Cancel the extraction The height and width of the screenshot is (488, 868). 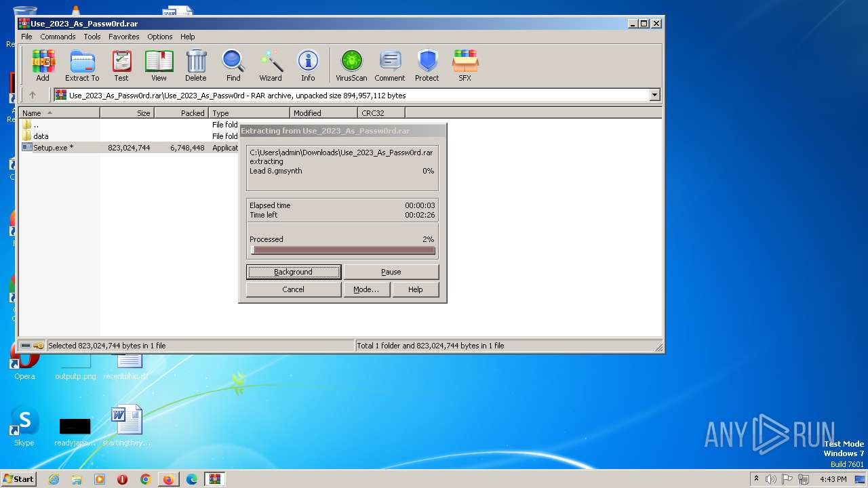(x=294, y=289)
